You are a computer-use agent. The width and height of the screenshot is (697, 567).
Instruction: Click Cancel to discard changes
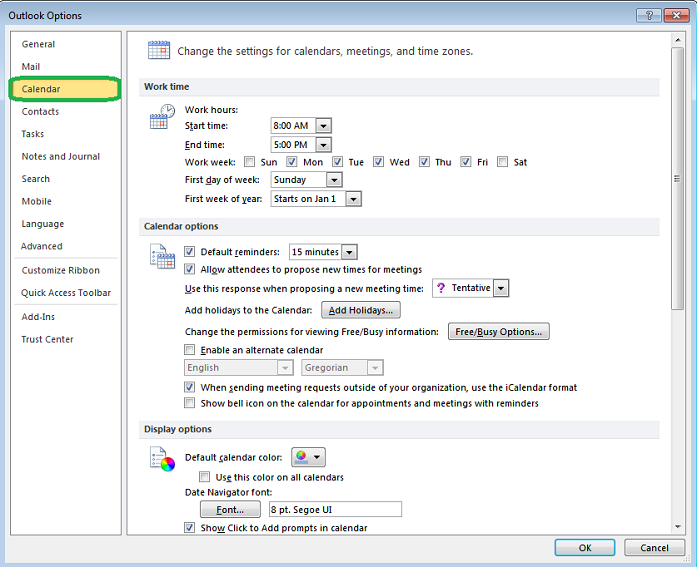click(654, 547)
